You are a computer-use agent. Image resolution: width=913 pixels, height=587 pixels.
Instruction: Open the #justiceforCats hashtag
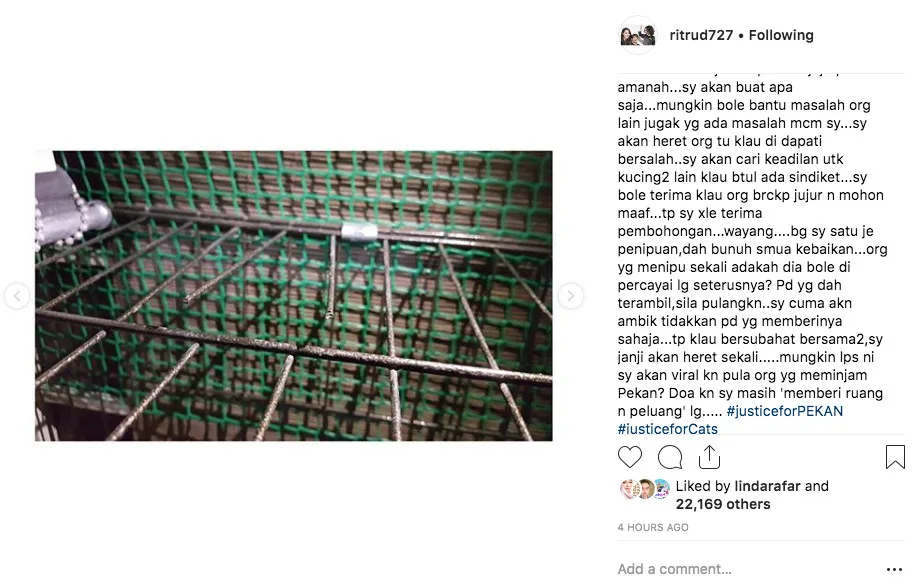[x=667, y=429]
